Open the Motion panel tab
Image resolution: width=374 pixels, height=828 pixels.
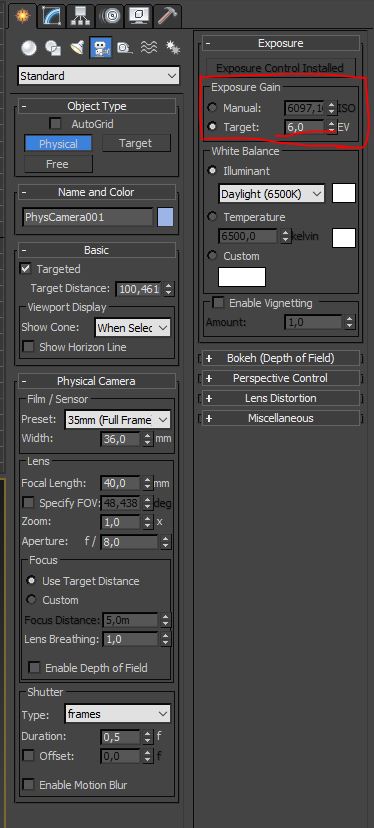110,16
